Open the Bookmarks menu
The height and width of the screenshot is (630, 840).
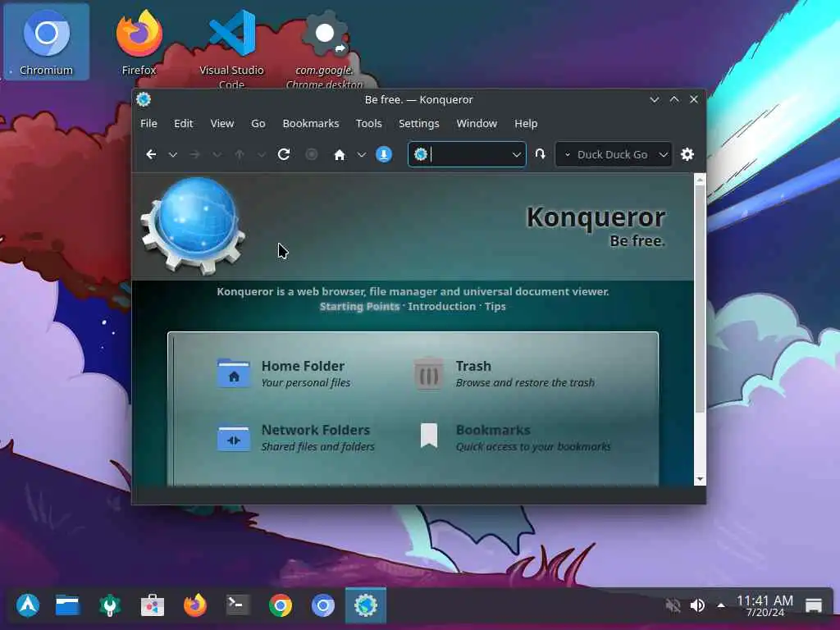click(311, 124)
